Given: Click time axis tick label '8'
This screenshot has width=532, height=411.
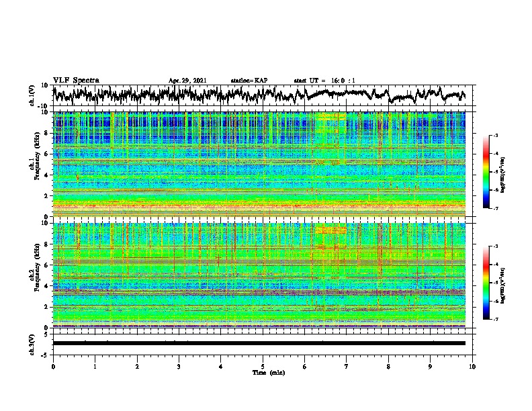Looking at the screenshot, I should click(388, 367).
